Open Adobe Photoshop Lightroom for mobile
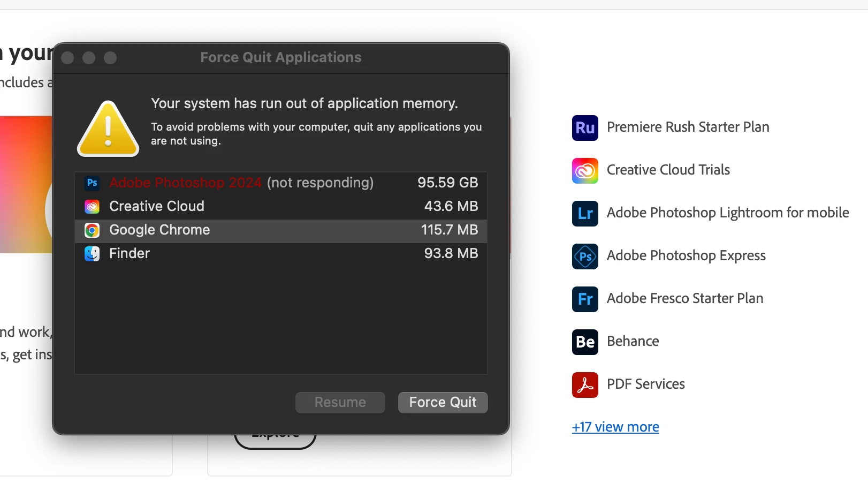868x498 pixels. click(728, 213)
